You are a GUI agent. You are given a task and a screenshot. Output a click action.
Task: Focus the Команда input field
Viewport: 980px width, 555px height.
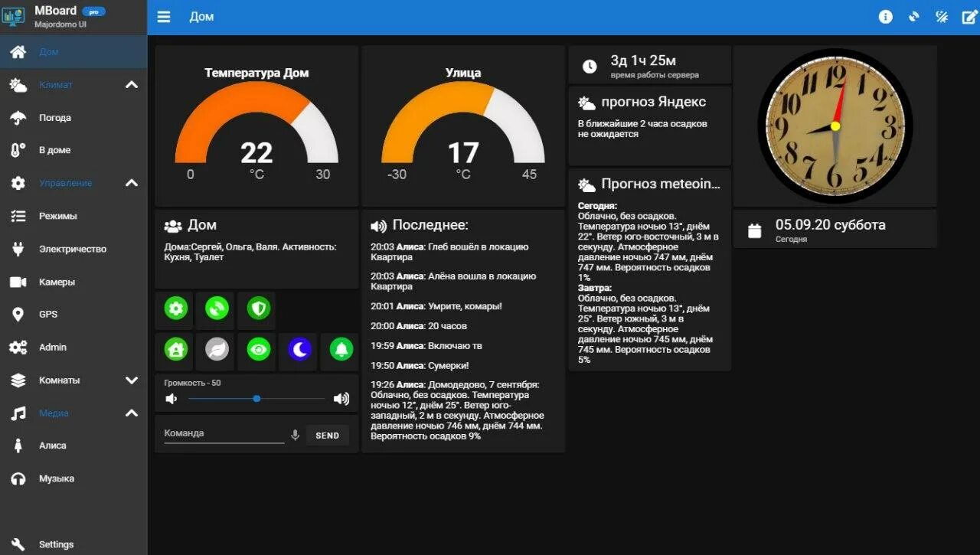tap(224, 434)
